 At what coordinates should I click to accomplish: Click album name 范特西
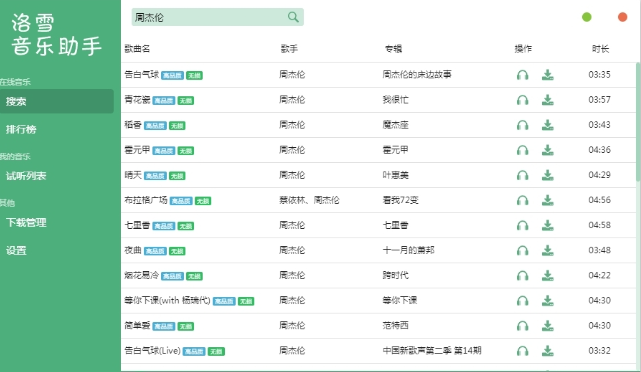(395, 325)
